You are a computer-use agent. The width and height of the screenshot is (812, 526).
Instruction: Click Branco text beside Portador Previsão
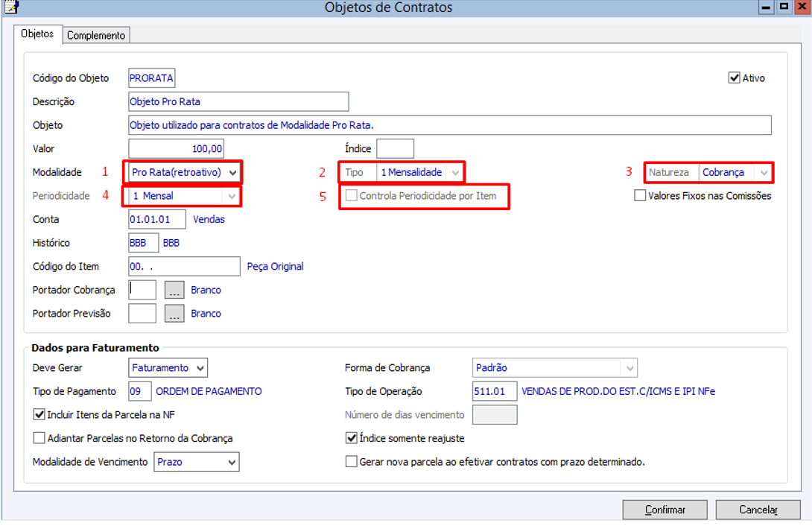click(x=206, y=313)
